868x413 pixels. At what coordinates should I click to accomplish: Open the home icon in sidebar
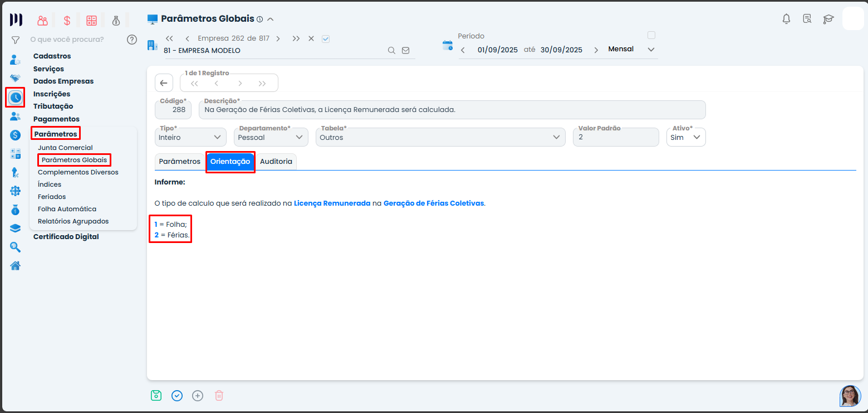pyautogui.click(x=16, y=265)
